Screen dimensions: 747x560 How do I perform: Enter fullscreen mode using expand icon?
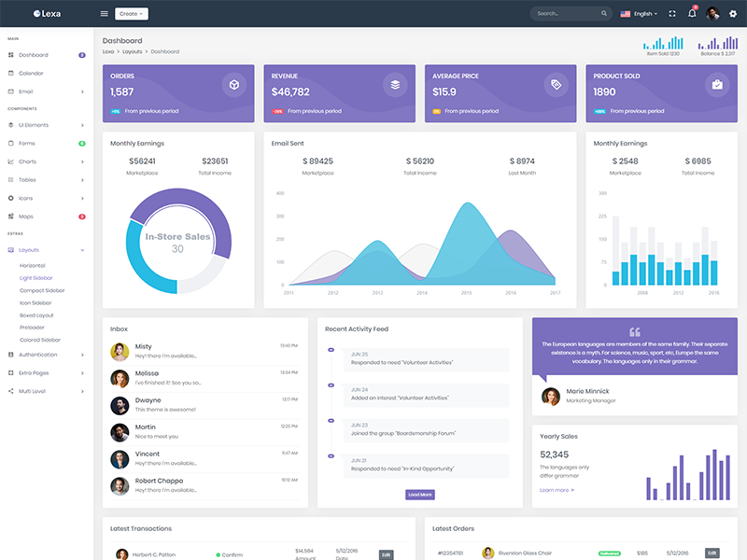tap(671, 14)
